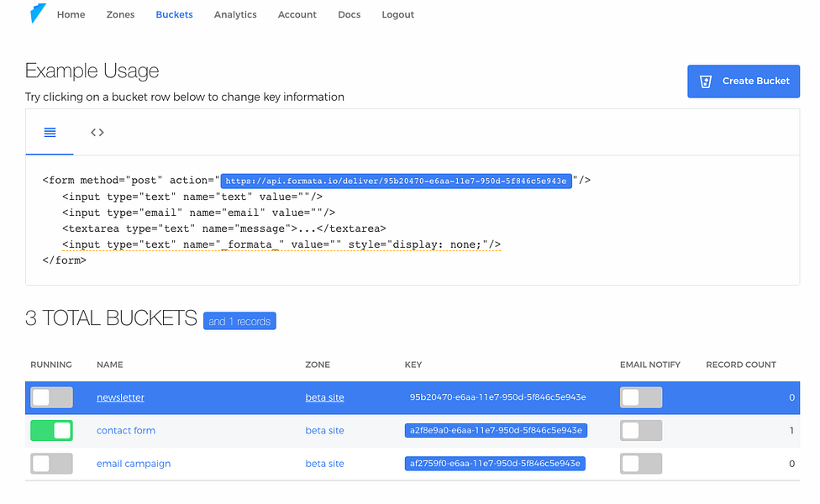Open the Buckets menu item
820x504 pixels.
(x=174, y=14)
